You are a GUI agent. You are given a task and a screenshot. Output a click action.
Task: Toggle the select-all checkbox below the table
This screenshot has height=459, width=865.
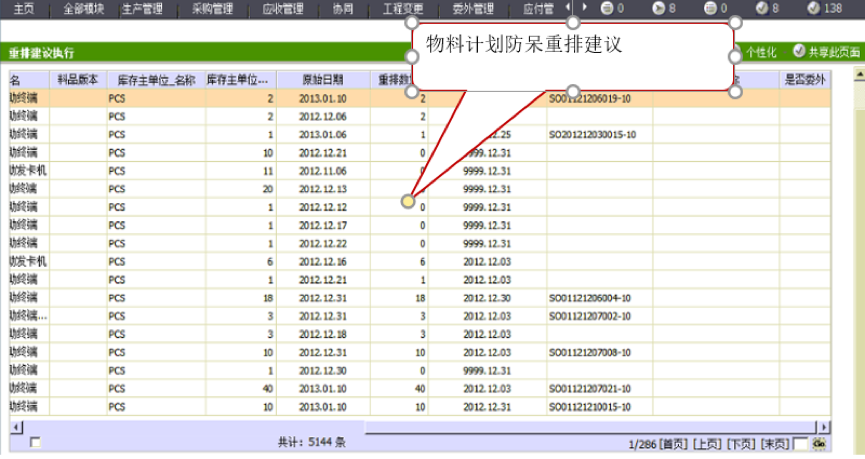[x=35, y=442]
